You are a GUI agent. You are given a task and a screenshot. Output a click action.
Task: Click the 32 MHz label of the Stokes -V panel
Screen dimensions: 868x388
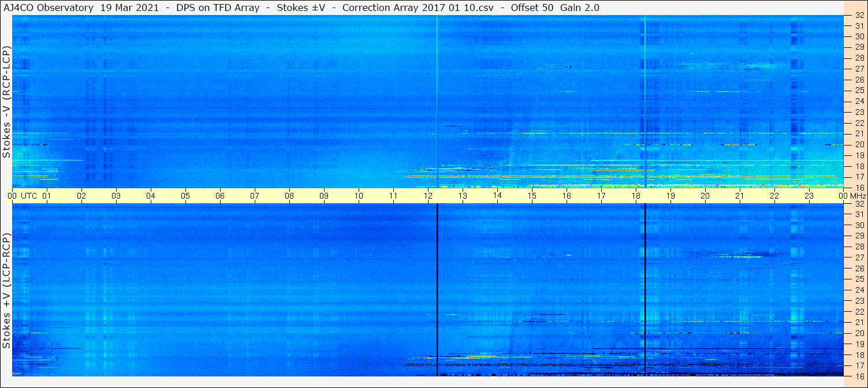[859, 16]
